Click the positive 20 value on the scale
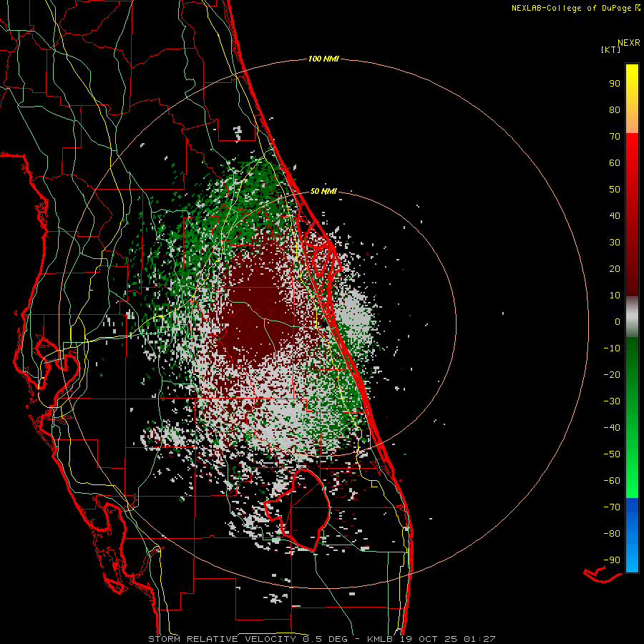644x644 pixels. [615, 268]
